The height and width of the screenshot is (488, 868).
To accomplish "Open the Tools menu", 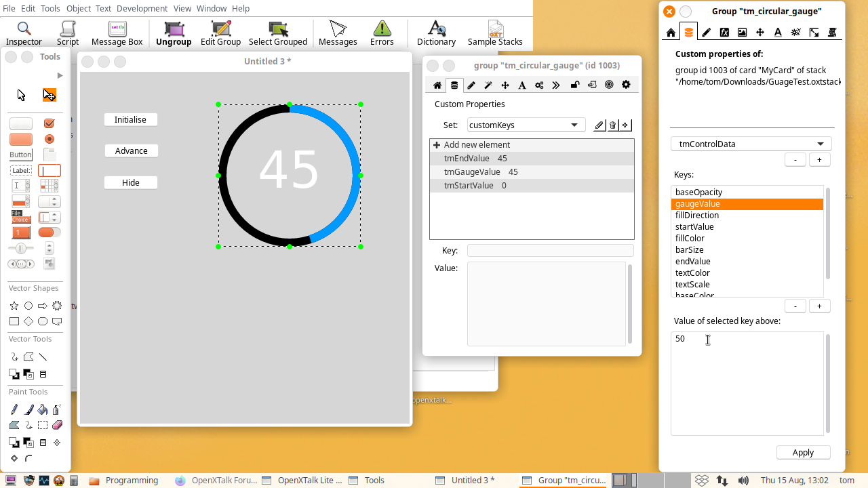I will pyautogui.click(x=50, y=8).
